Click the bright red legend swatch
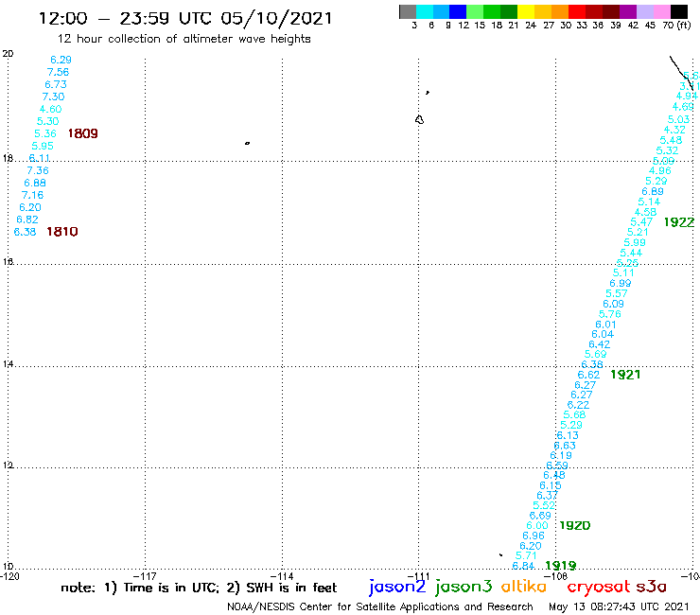This screenshot has height=615, width=700. click(x=577, y=11)
